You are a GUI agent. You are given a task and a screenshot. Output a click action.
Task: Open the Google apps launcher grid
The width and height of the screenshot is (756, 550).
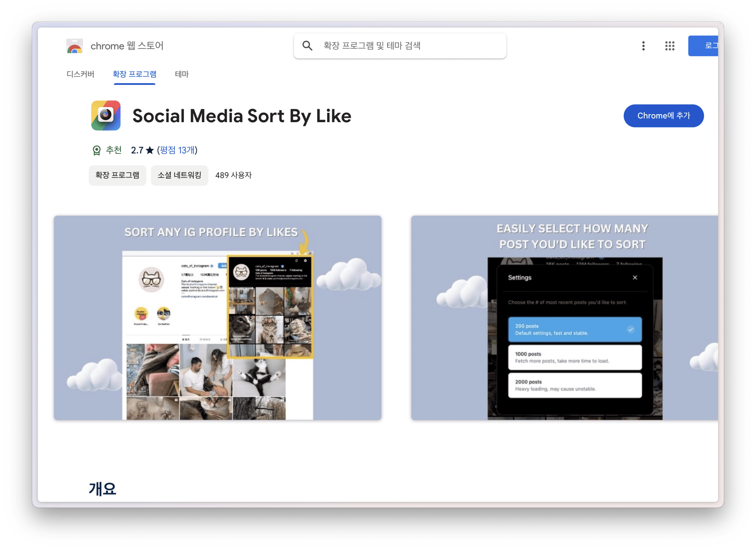click(x=670, y=46)
